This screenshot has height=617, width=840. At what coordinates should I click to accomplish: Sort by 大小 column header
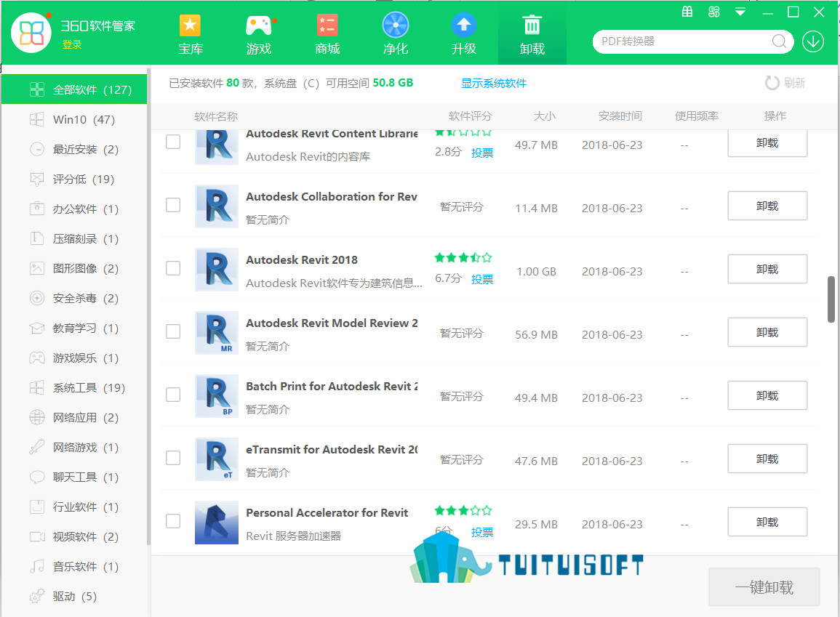click(x=544, y=116)
